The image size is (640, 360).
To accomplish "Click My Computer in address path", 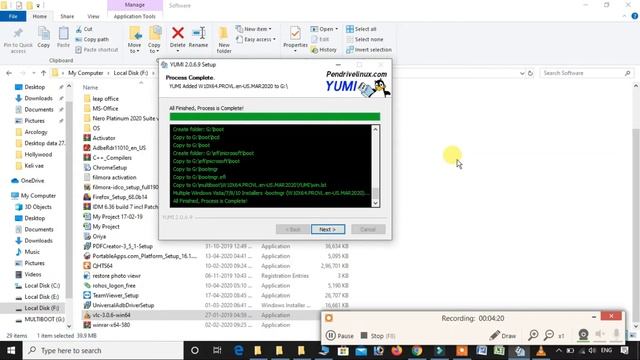I will click(86, 73).
